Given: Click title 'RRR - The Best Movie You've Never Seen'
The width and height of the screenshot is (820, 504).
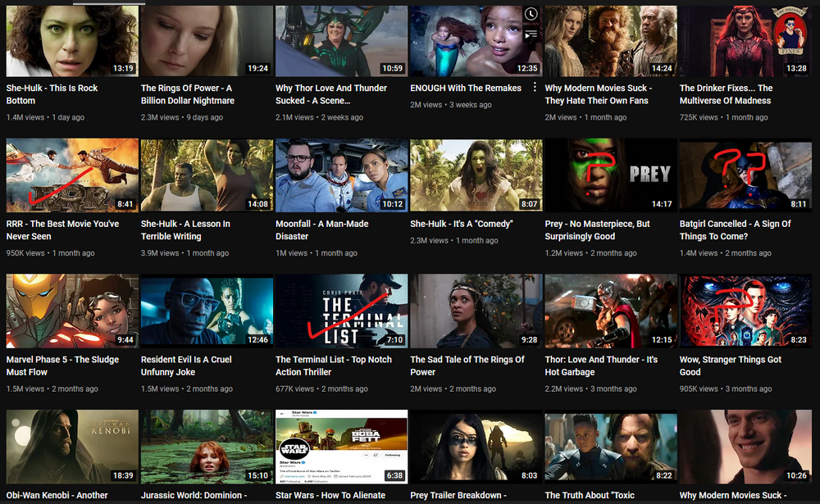Looking at the screenshot, I should point(62,230).
